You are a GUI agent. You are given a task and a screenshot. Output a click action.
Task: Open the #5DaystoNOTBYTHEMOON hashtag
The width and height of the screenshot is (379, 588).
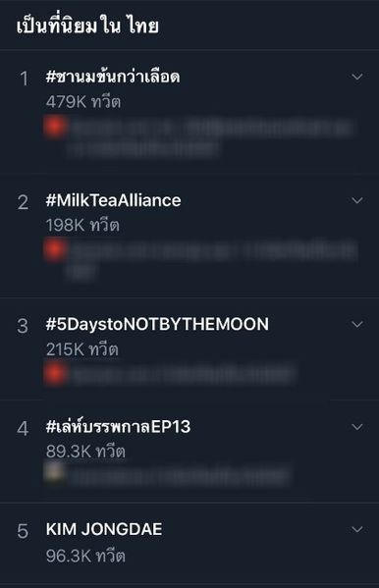[x=157, y=324]
